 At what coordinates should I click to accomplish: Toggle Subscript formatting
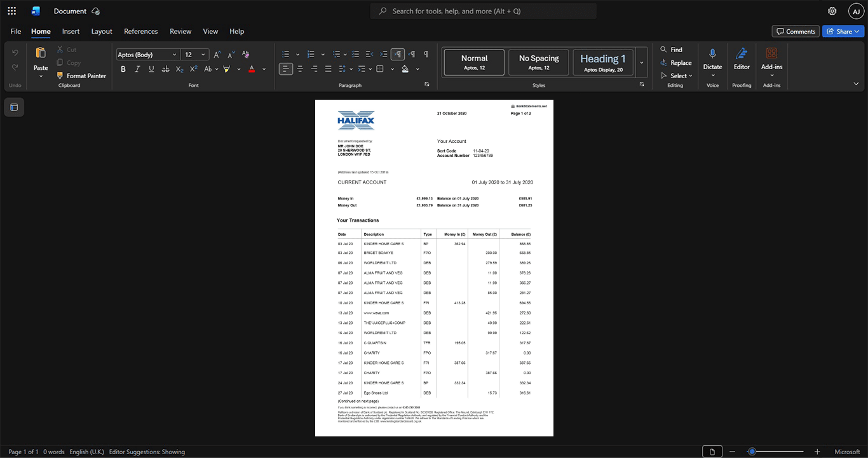[179, 69]
